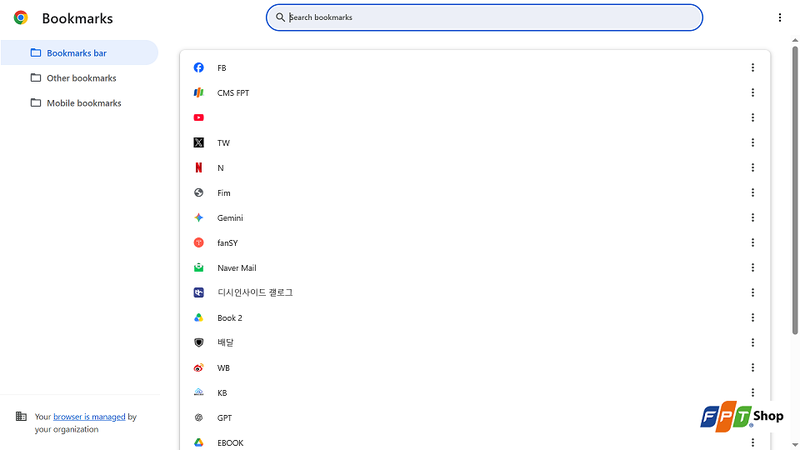Open more actions for 디시인사이드 갤로그 bookmark
The width and height of the screenshot is (800, 450).
click(753, 293)
